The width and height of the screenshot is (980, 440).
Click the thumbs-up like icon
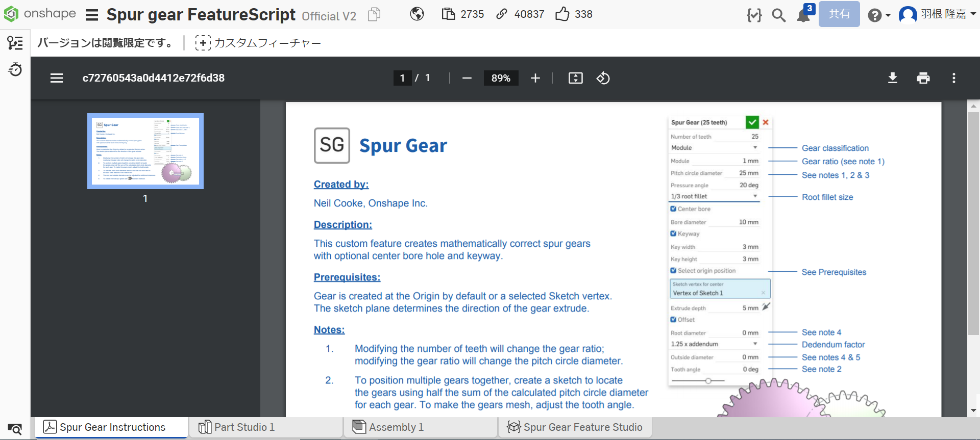(x=562, y=14)
